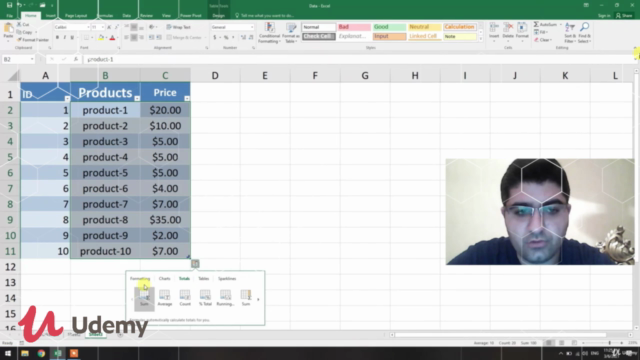Image resolution: width=640 pixels, height=360 pixels.
Task: Click the Orientation icon in Alignment group
Action: click(152, 27)
